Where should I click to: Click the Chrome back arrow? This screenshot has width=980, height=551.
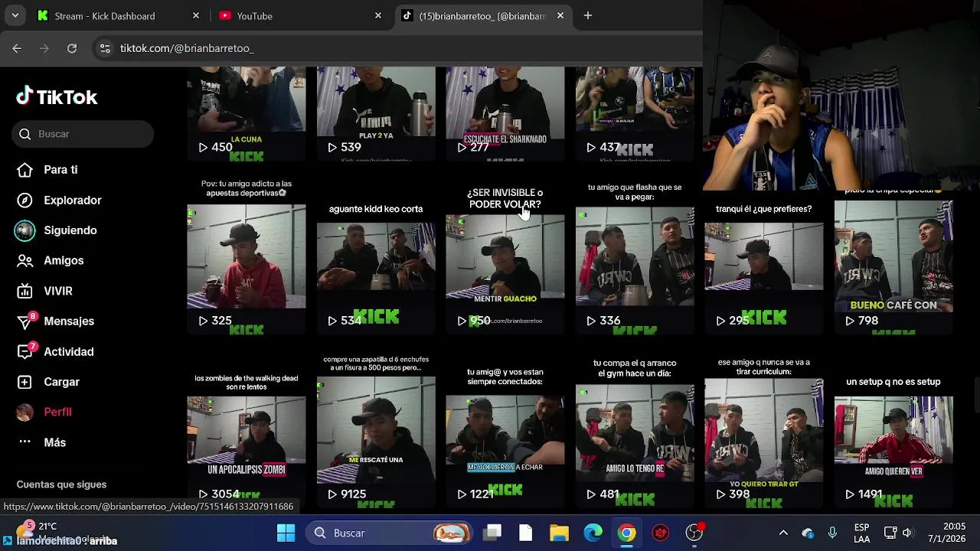[x=17, y=48]
